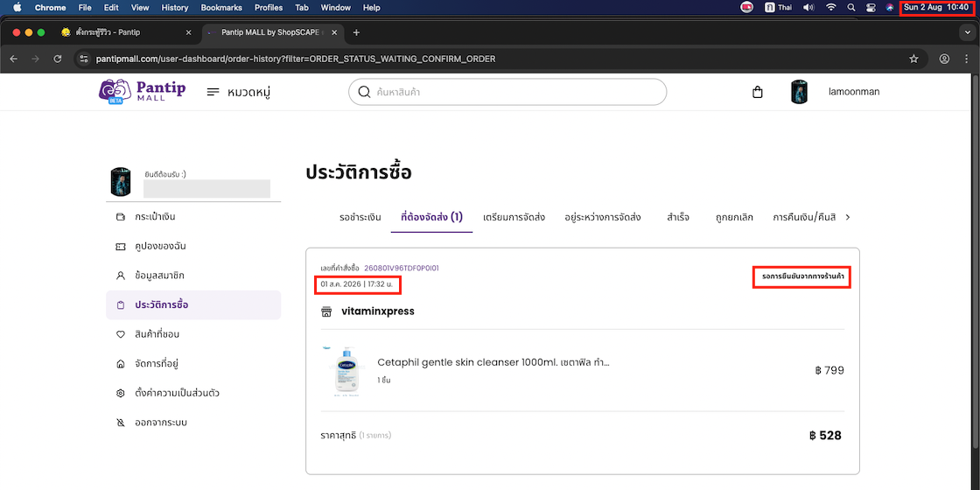
Task: Show more order status tabs with chevron
Action: coord(848,218)
